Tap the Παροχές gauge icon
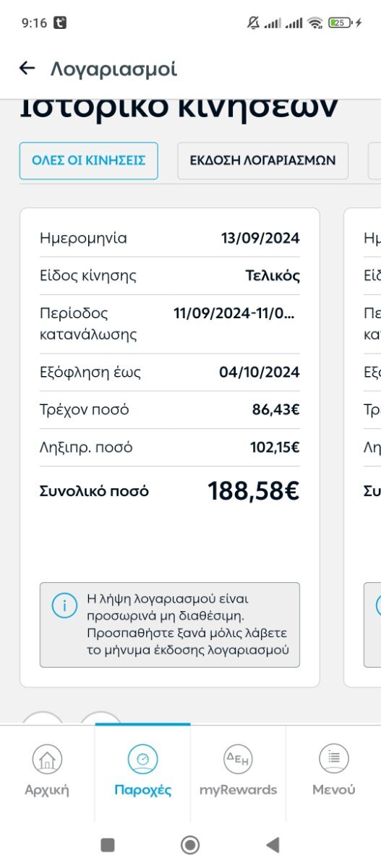 142,759
